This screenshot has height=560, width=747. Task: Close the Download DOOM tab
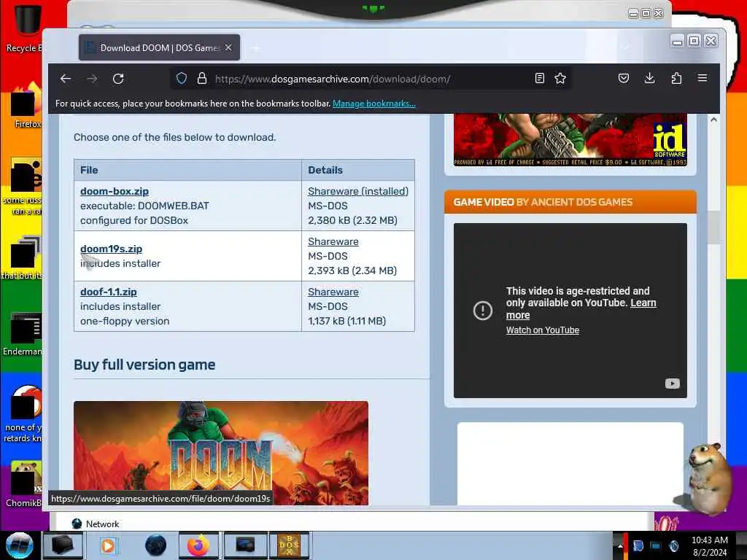pyautogui.click(x=228, y=47)
